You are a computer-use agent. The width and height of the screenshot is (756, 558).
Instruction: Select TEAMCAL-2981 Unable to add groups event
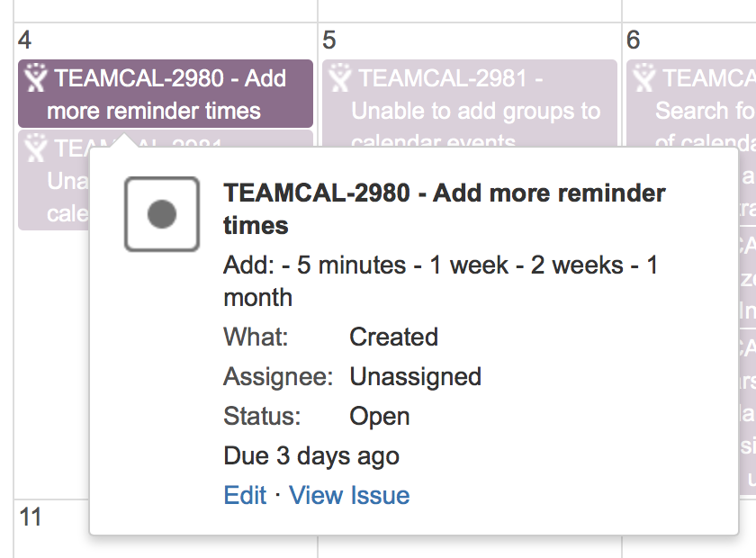point(470,103)
